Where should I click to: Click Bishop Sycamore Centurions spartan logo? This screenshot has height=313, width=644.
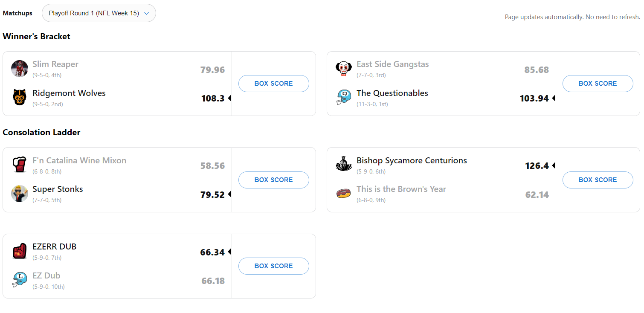pyautogui.click(x=344, y=165)
